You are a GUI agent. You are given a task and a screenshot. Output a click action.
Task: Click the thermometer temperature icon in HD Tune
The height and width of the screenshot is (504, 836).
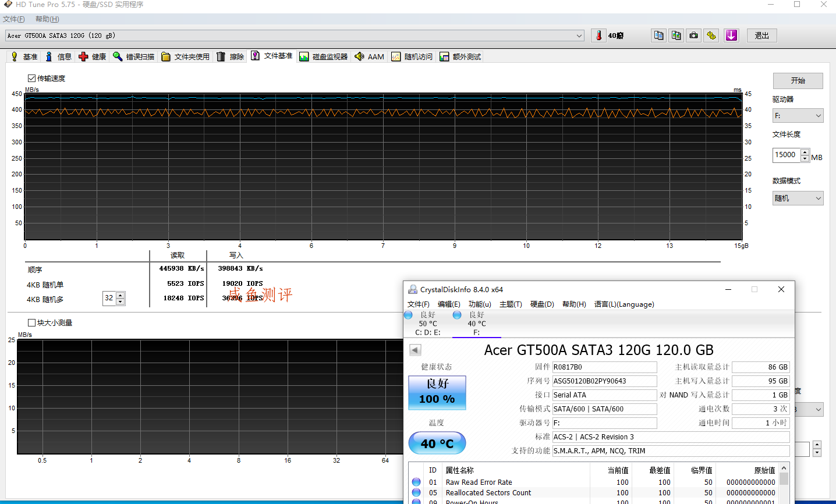[x=598, y=36]
